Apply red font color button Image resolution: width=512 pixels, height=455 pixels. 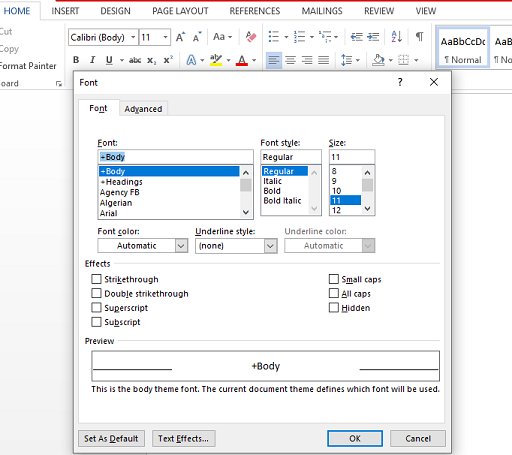(x=242, y=60)
